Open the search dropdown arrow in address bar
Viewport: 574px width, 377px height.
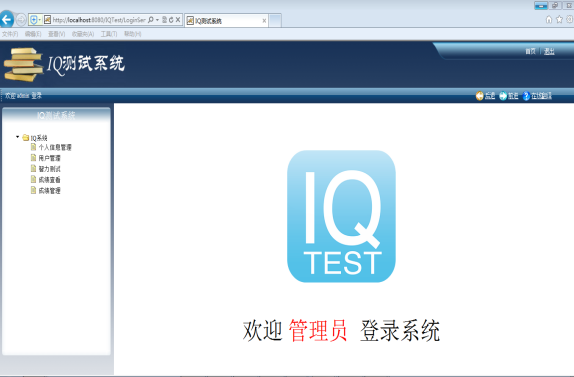[x=157, y=20]
